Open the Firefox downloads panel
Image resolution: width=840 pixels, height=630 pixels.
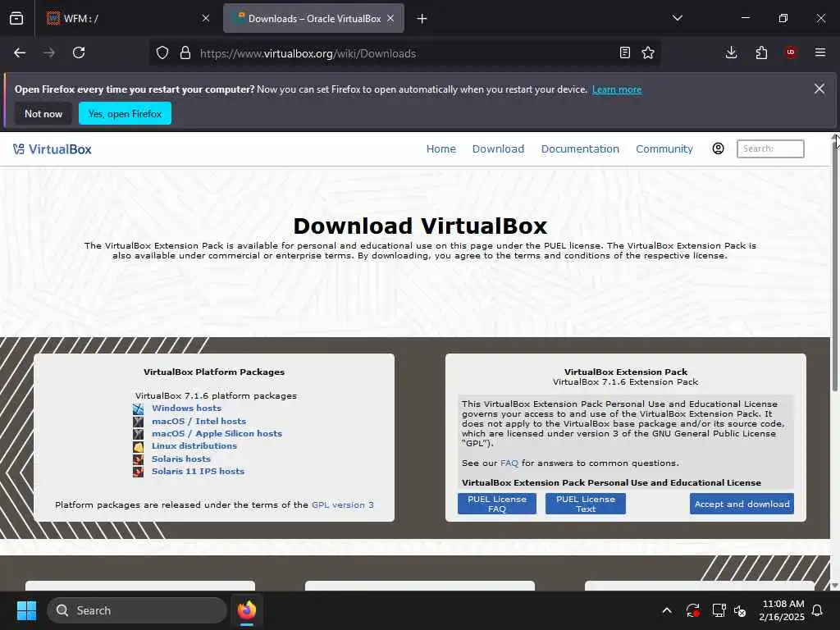(x=731, y=52)
